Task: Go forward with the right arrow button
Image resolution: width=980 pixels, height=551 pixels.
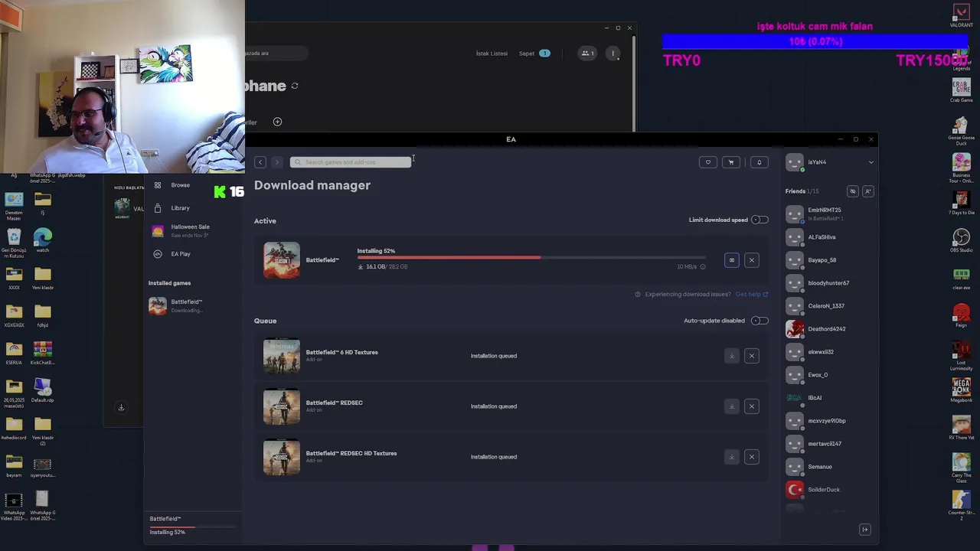Action: [x=277, y=162]
